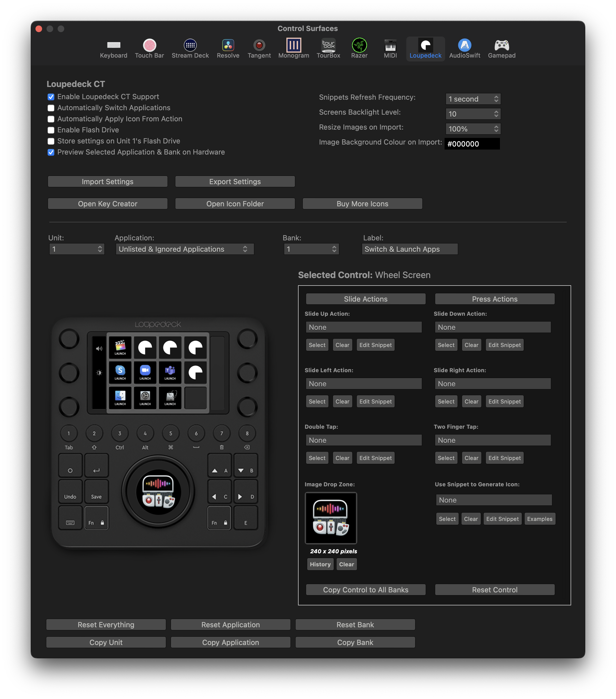The width and height of the screenshot is (616, 699).
Task: Open the Keyboard control surface tab
Action: [x=114, y=49]
